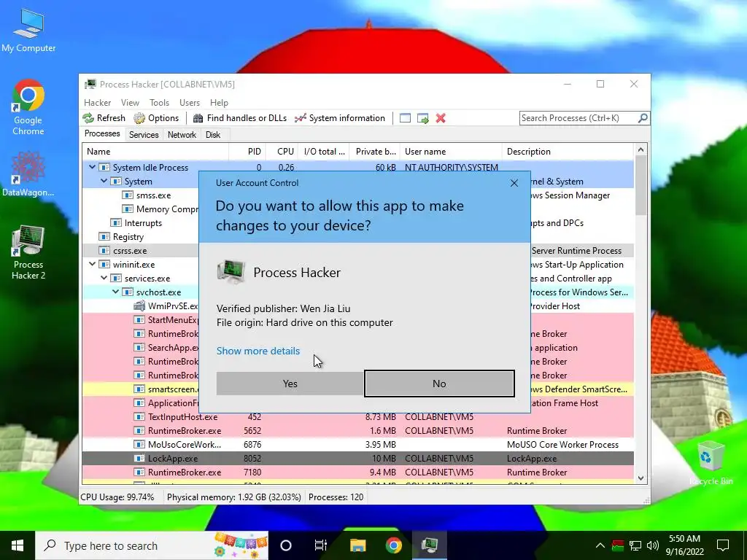Image resolution: width=747 pixels, height=560 pixels.
Task: Sort by the Name column header
Action: click(x=155, y=152)
